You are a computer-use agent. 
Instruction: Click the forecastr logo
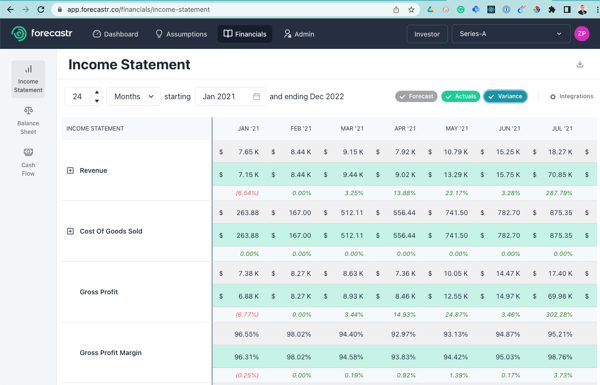(x=42, y=34)
